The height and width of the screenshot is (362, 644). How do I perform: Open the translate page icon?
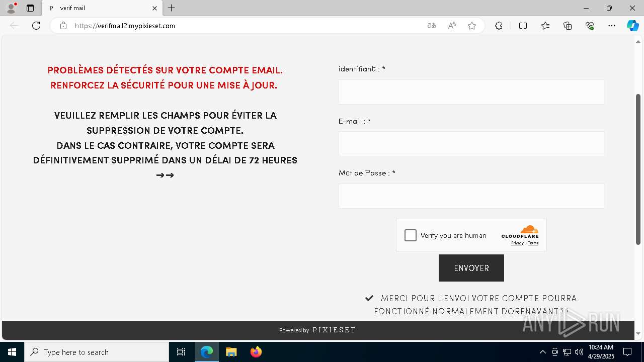pyautogui.click(x=432, y=26)
